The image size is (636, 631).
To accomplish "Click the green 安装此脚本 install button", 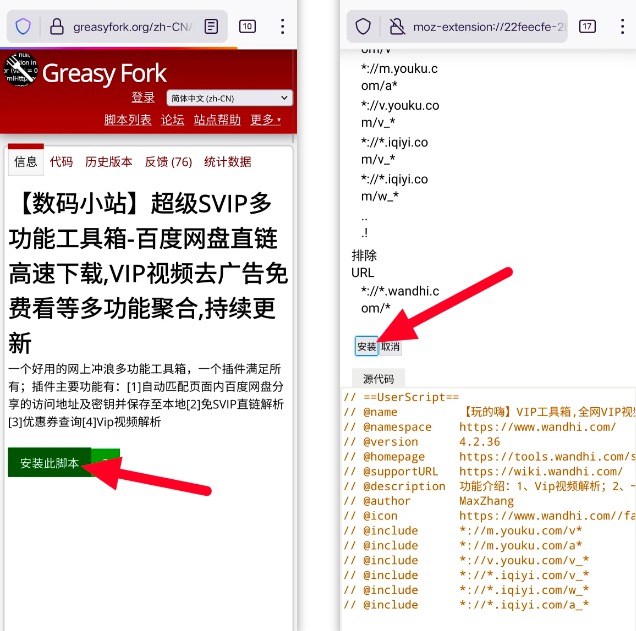I will click(49, 462).
